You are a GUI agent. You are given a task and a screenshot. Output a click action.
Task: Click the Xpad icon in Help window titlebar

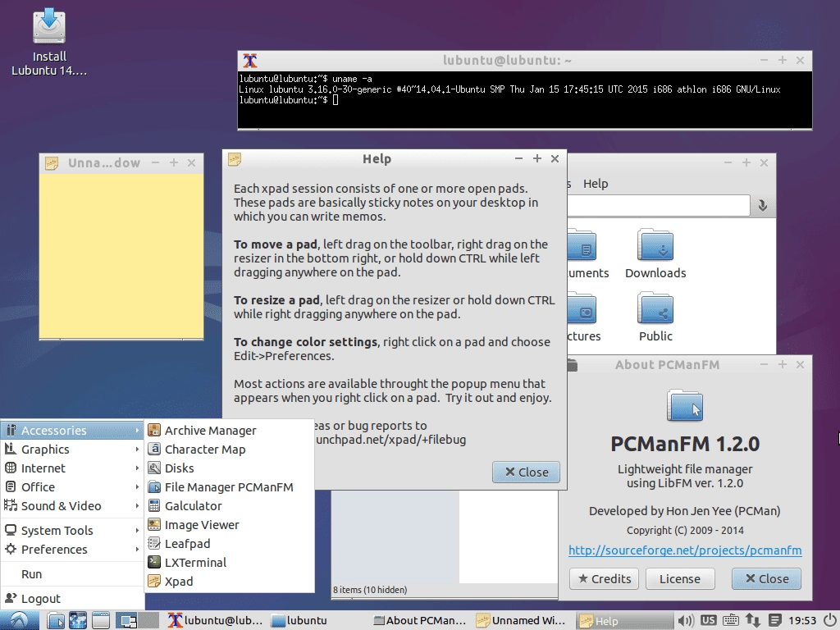point(234,159)
